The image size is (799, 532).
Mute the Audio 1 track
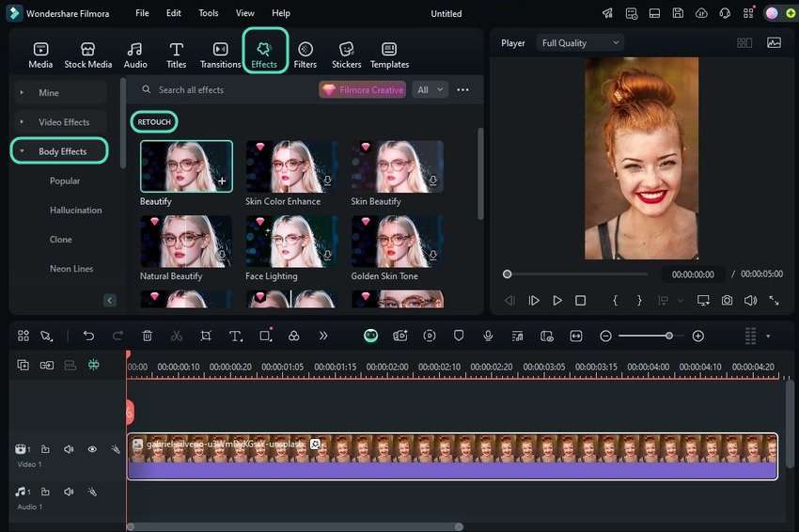point(69,492)
